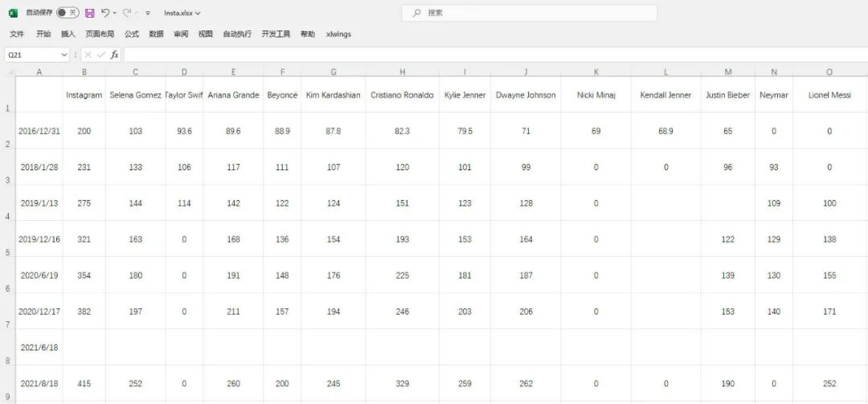Viewport: 868px width, 404px height.
Task: Select the date cell 2016/12/31
Action: pyautogui.click(x=39, y=131)
